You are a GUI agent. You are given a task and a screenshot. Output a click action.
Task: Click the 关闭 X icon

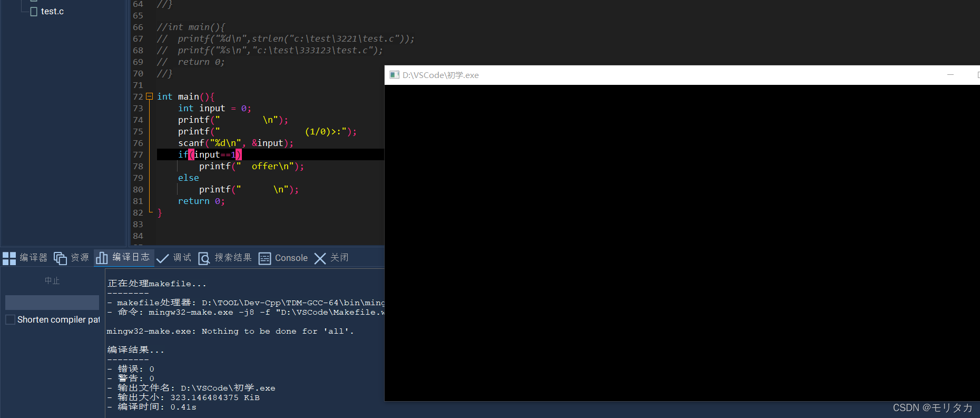pyautogui.click(x=320, y=258)
